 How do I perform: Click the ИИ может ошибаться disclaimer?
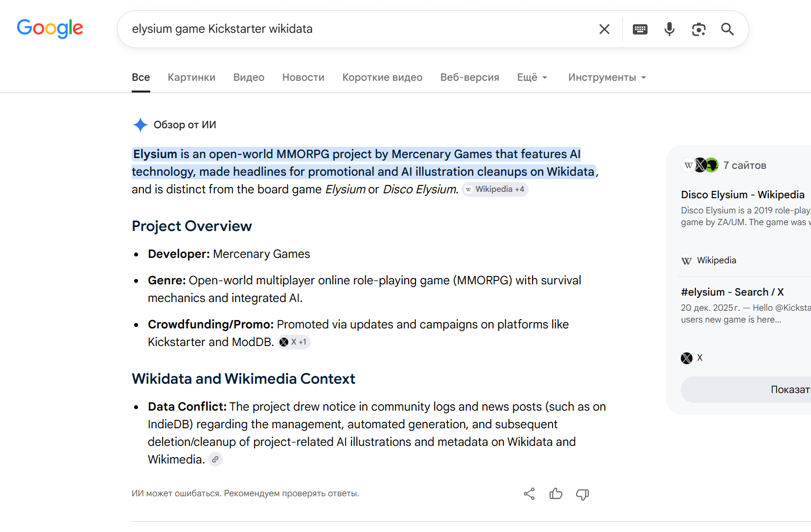pyautogui.click(x=245, y=493)
